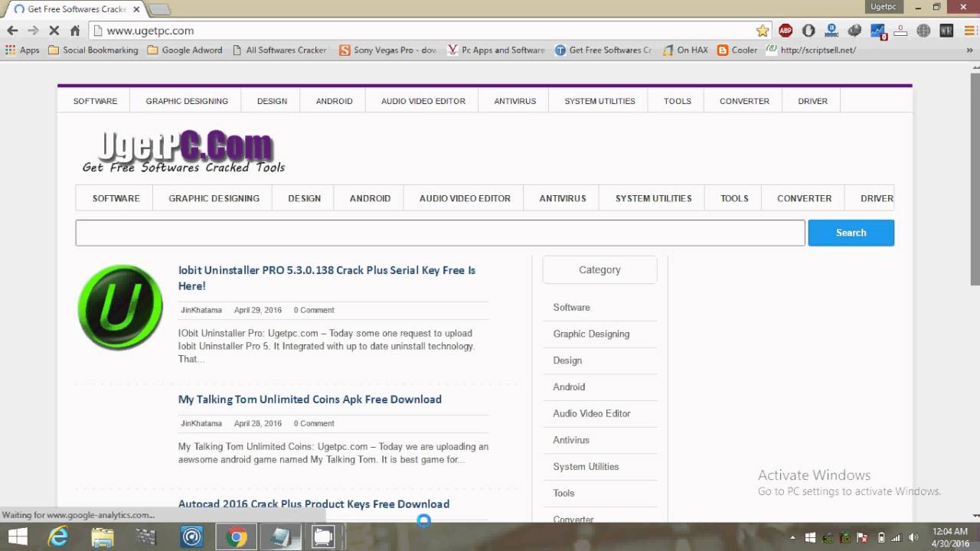The width and height of the screenshot is (980, 551).
Task: Open the Adblock Plus (ABP) extension
Action: (786, 31)
